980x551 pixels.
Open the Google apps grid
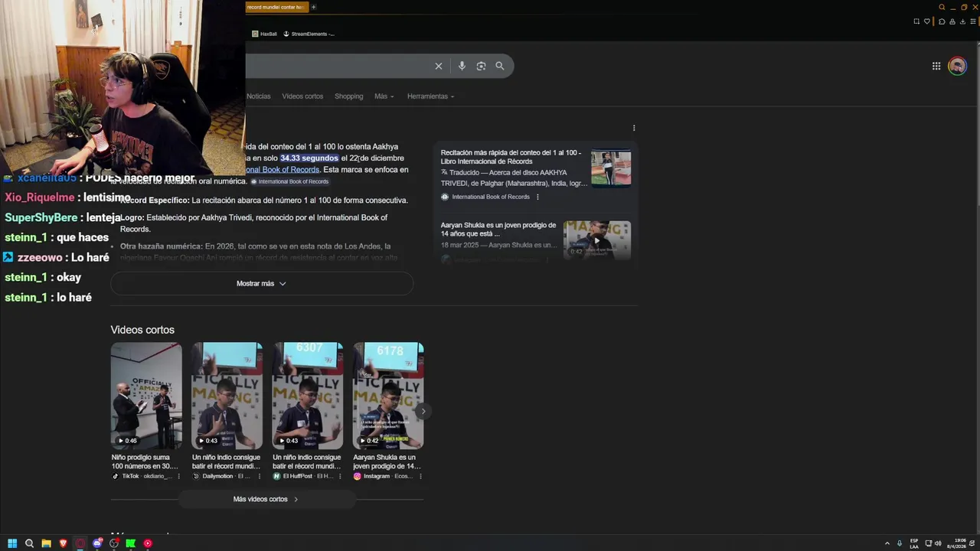[x=936, y=66]
